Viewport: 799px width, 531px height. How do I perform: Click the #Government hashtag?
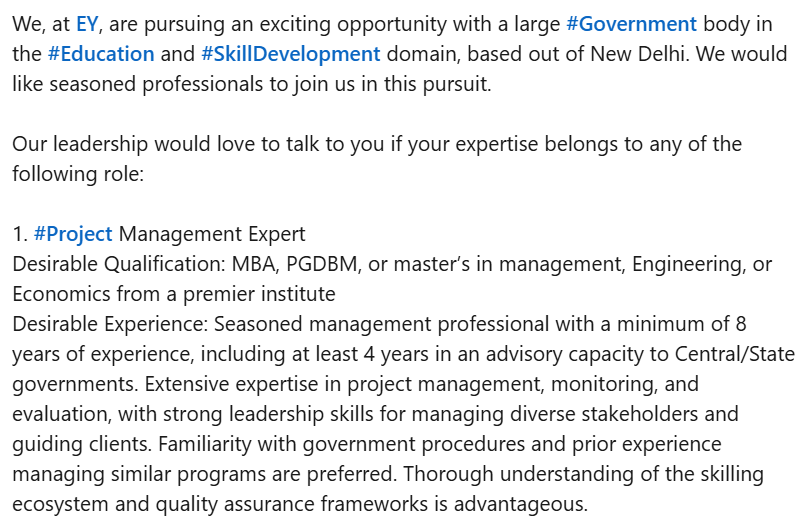pos(631,24)
